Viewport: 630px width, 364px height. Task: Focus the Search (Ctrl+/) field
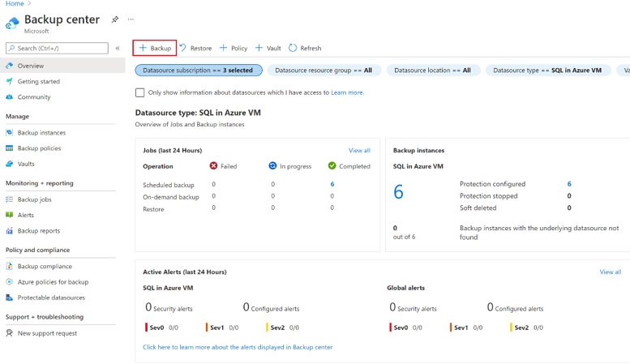[x=57, y=48]
